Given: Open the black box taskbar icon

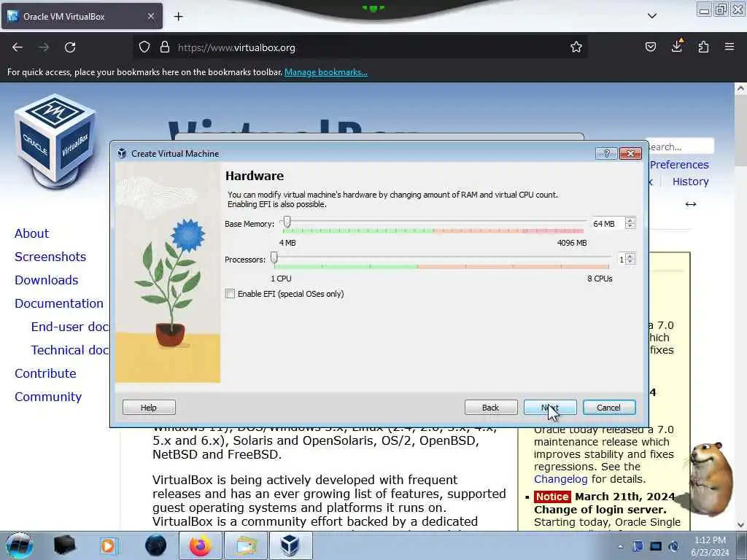Looking at the screenshot, I should click(x=64, y=545).
